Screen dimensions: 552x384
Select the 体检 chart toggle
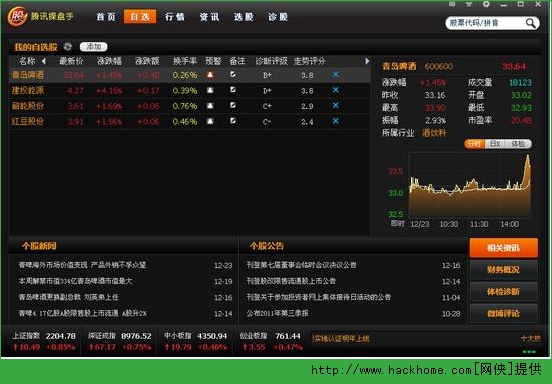point(518,144)
